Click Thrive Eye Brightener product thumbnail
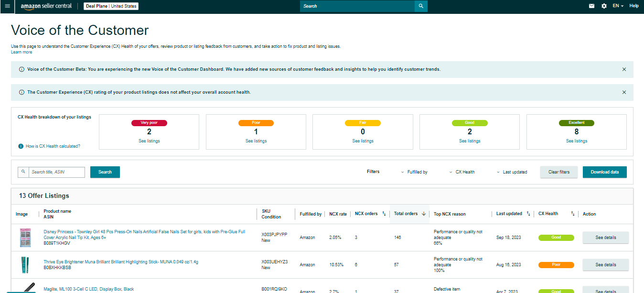 coord(24,265)
